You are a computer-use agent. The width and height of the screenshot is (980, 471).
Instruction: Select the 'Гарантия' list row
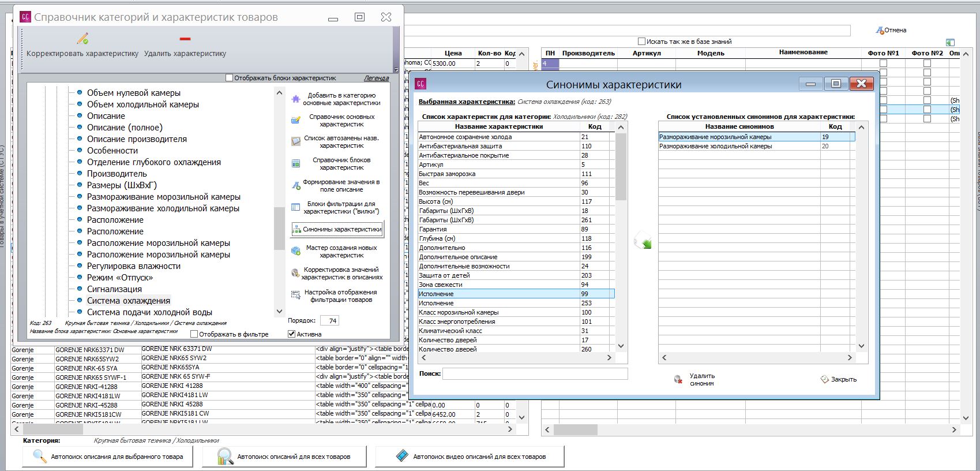pyautogui.click(x=516, y=229)
